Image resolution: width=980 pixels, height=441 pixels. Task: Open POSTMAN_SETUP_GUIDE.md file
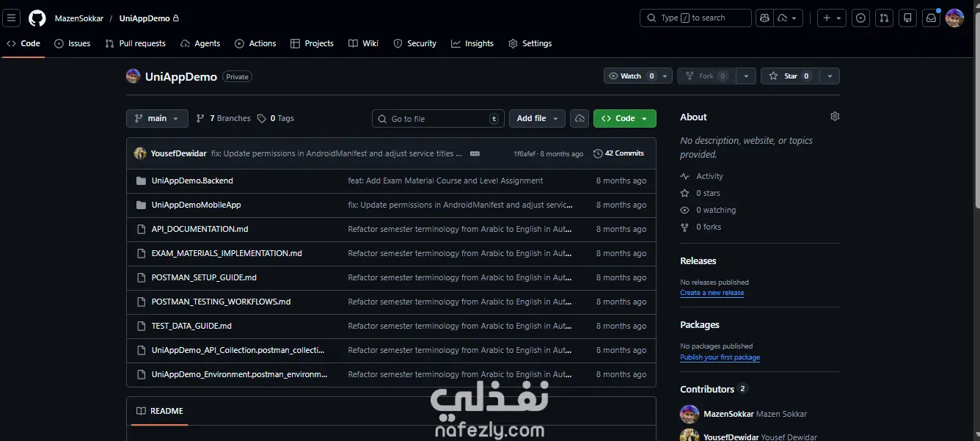click(204, 277)
